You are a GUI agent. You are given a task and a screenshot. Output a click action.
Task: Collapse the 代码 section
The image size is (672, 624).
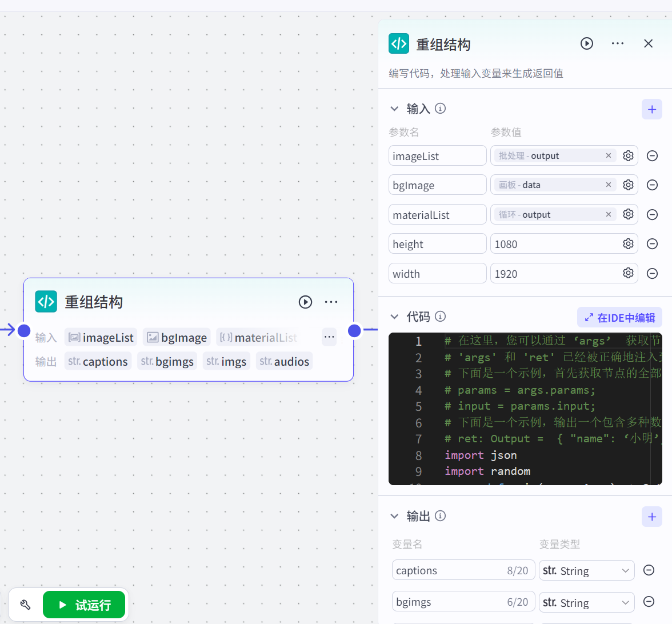pos(394,317)
